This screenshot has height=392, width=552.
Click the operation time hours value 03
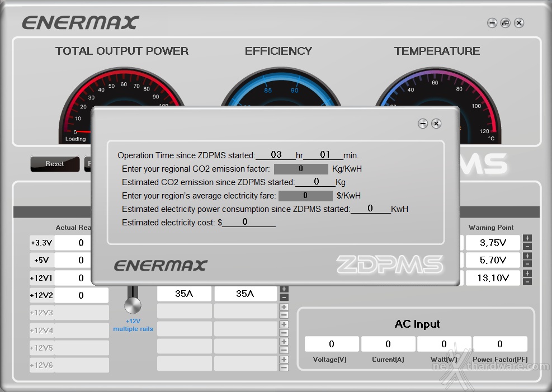[x=276, y=155]
